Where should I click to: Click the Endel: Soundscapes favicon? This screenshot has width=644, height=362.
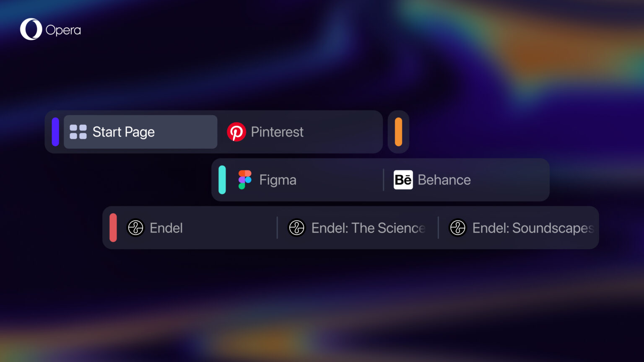coord(458,228)
